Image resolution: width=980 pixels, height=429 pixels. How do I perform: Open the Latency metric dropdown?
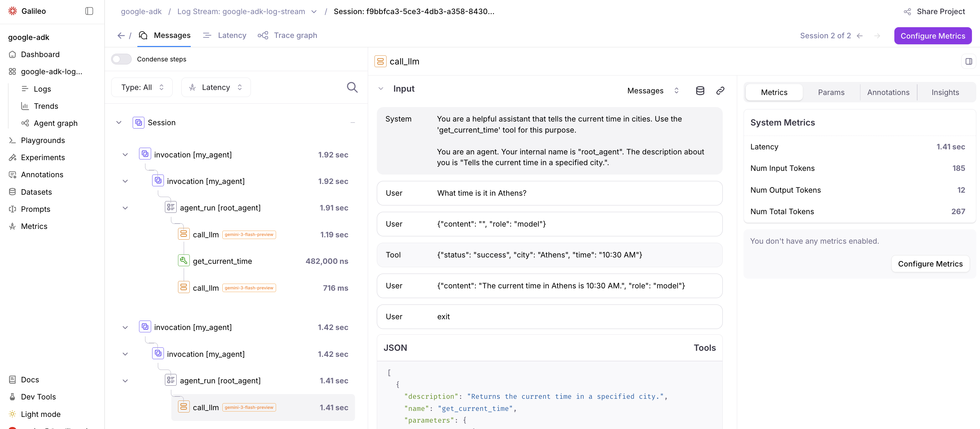(x=216, y=88)
